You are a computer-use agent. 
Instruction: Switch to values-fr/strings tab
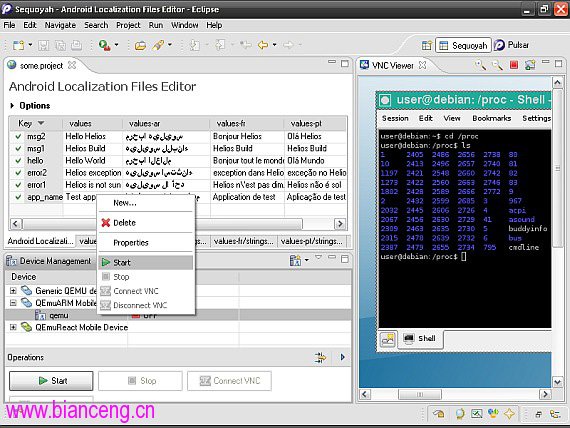[243, 241]
